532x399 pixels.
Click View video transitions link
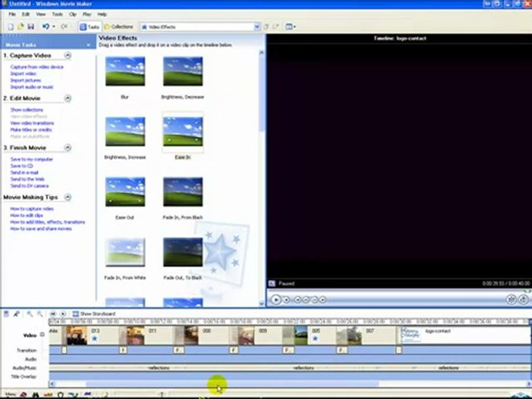32,123
